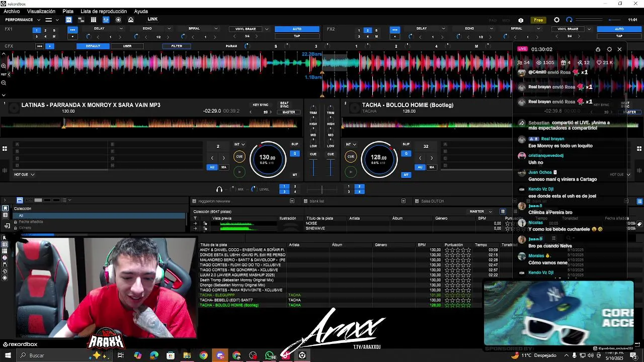
Task: Click CFX three-dots mode button
Action: 39,46
